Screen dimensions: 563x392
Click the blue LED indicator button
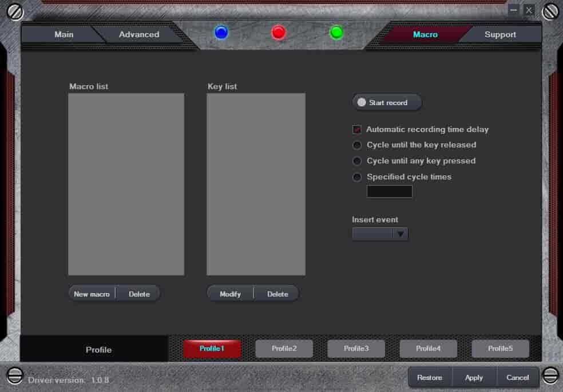(x=221, y=33)
